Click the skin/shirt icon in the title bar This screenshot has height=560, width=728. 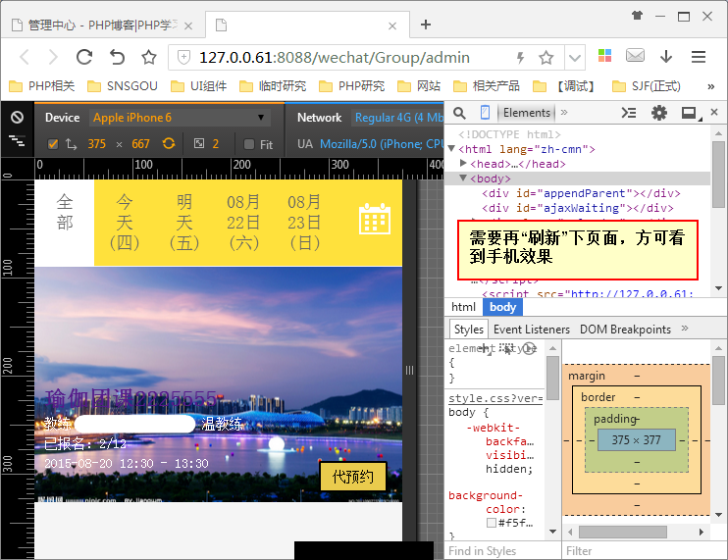(637, 16)
